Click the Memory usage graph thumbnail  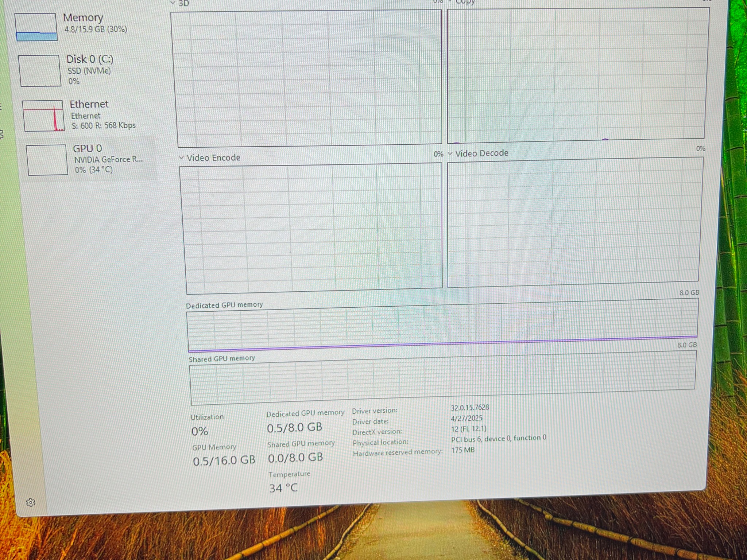[x=36, y=27]
